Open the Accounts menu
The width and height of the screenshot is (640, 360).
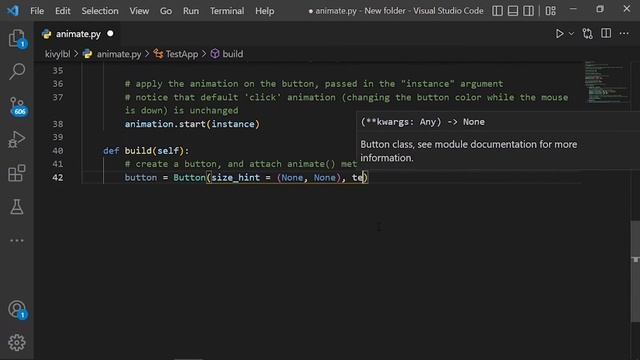tap(17, 309)
